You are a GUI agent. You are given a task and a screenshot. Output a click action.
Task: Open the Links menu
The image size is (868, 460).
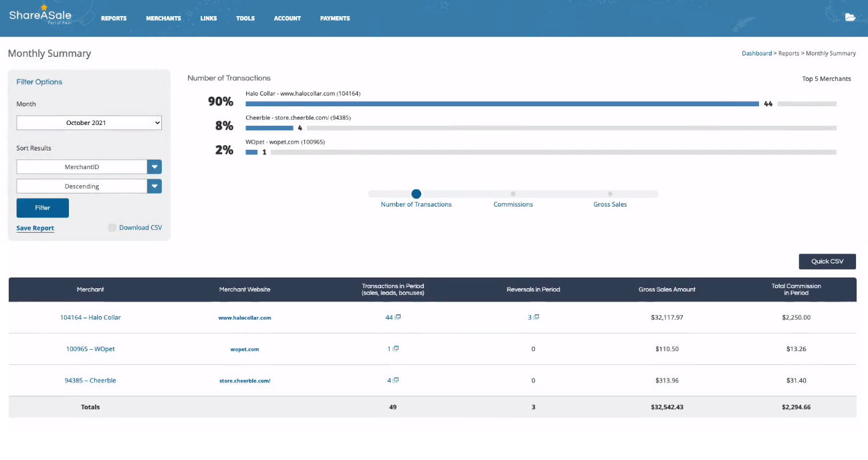pos(209,18)
